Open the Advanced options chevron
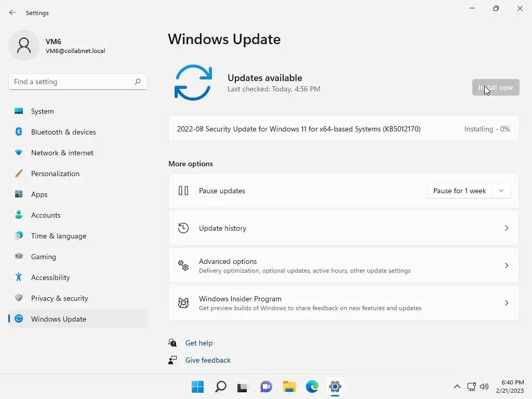Viewport: 532px width, 399px height. tap(506, 265)
